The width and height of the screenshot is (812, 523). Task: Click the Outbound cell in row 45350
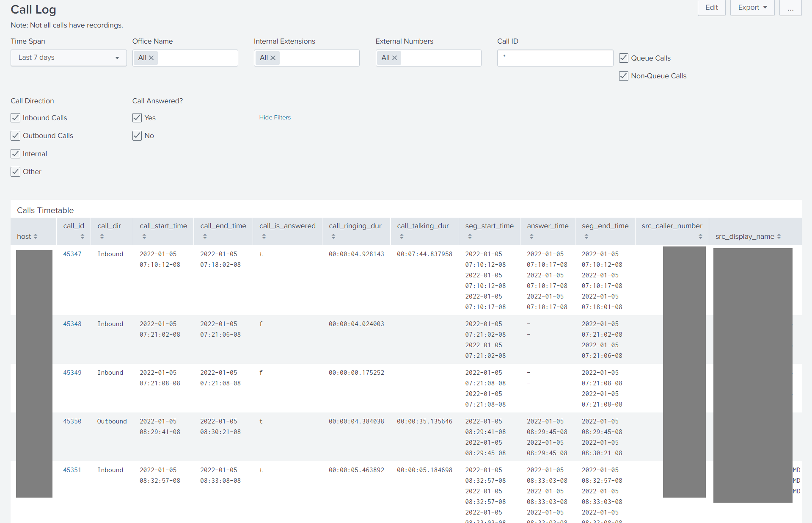coord(112,421)
